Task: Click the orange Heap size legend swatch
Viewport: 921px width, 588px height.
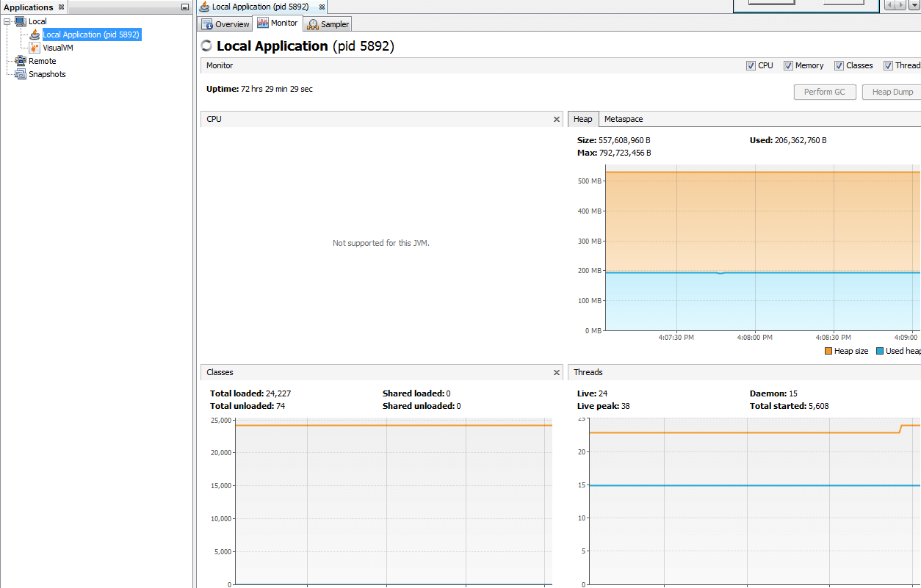Action: (x=828, y=351)
